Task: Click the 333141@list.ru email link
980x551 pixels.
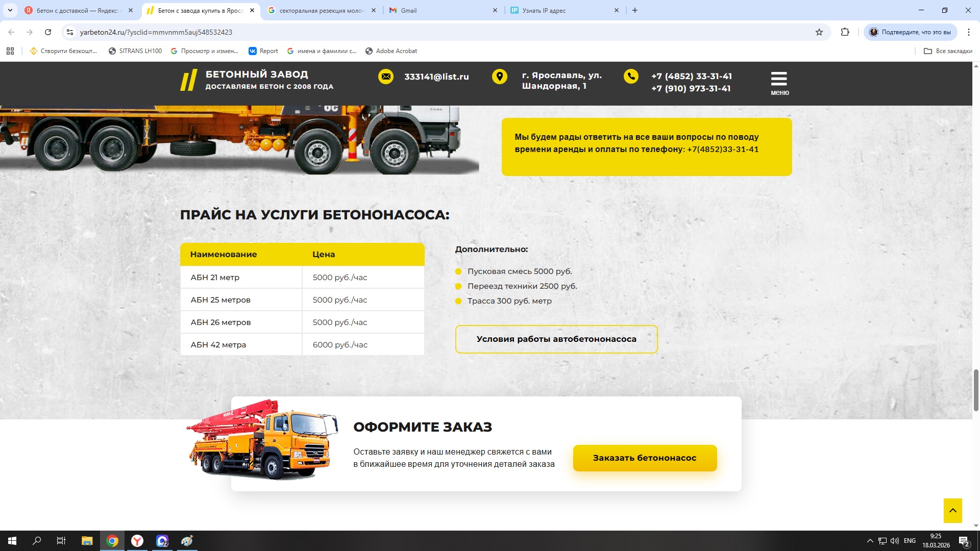Action: pyautogui.click(x=436, y=77)
